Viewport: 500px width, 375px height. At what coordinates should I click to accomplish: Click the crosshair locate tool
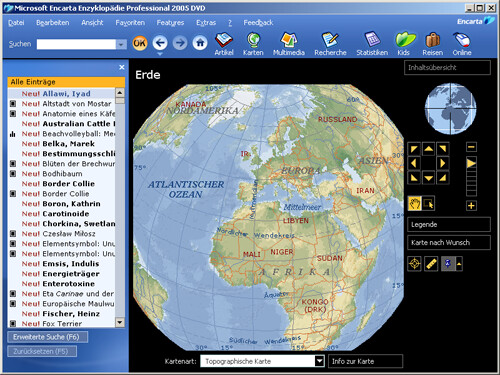pyautogui.click(x=414, y=264)
